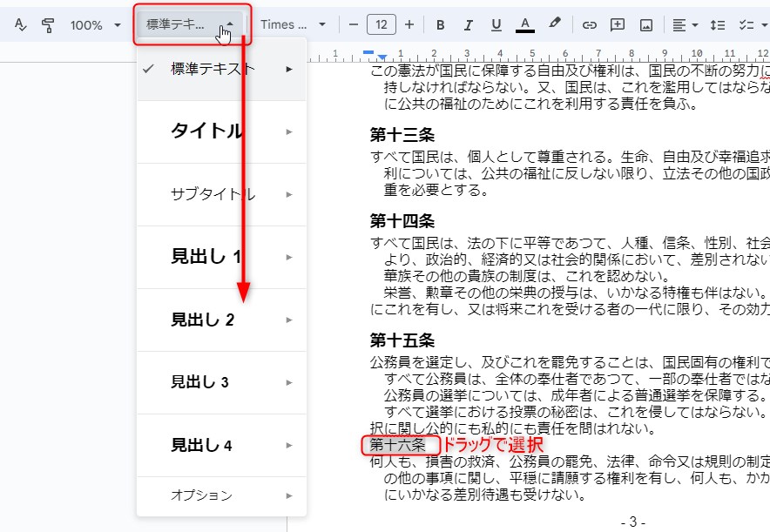The image size is (770, 532).
Task: Toggle underline formatting
Action: [x=496, y=24]
